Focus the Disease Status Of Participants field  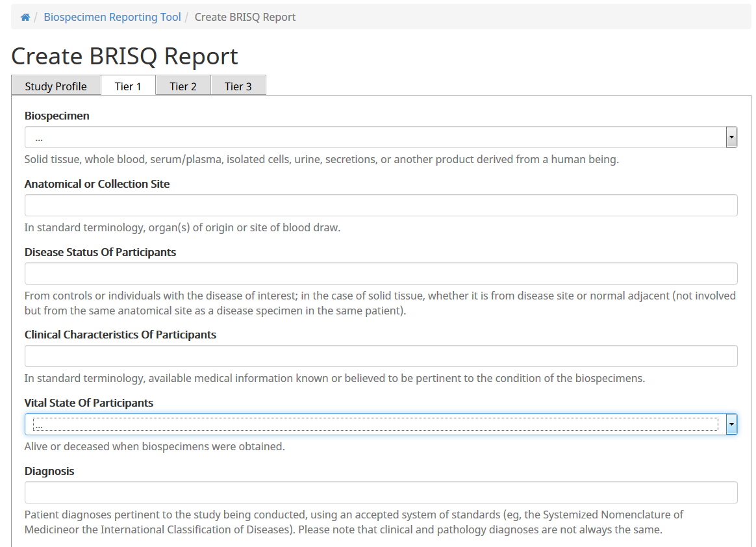pos(381,273)
